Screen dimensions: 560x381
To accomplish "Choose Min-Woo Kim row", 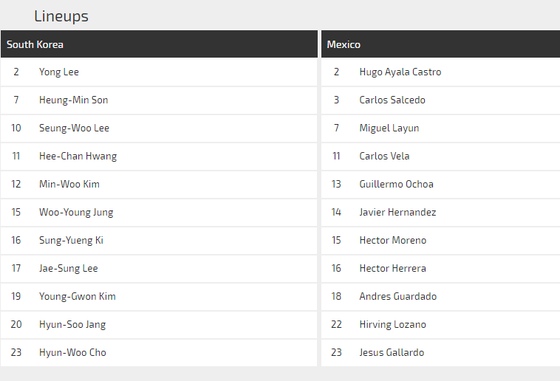I will [159, 184].
